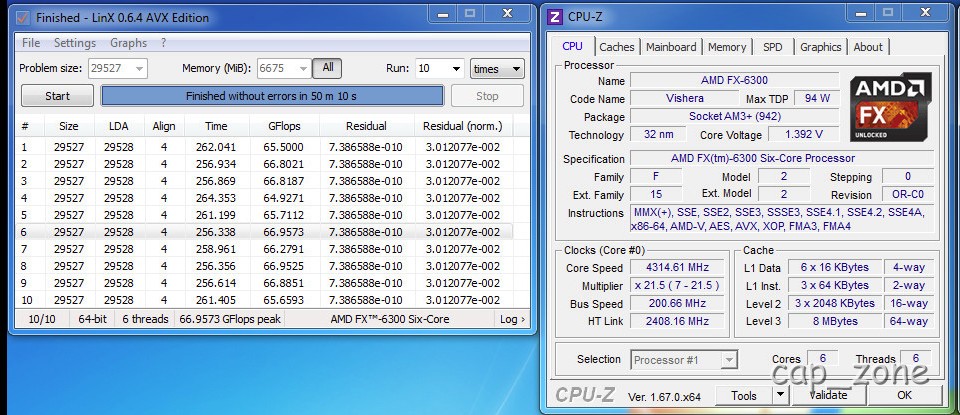Open the Settings menu in LinX
This screenshot has height=415, width=960.
(75, 43)
